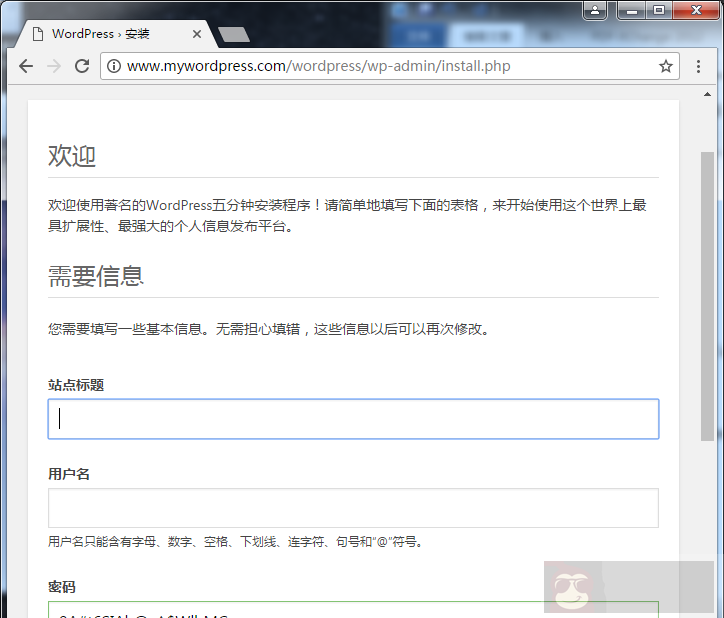Click the 用户名 label

69,474
